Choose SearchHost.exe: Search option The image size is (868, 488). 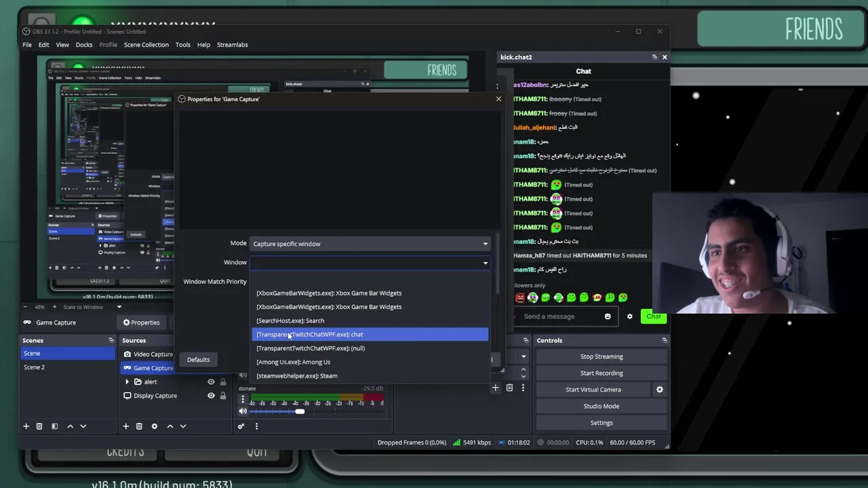tap(370, 321)
